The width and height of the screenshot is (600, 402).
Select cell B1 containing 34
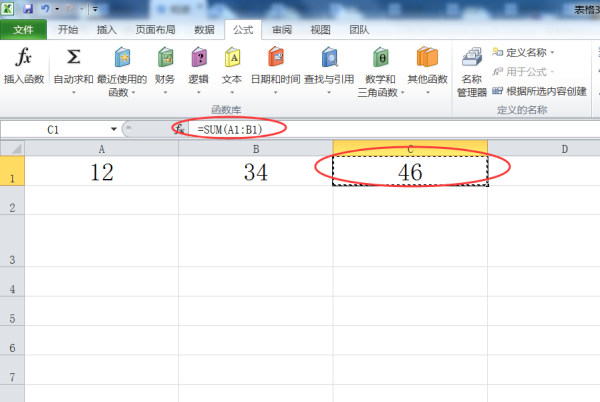[x=256, y=171]
